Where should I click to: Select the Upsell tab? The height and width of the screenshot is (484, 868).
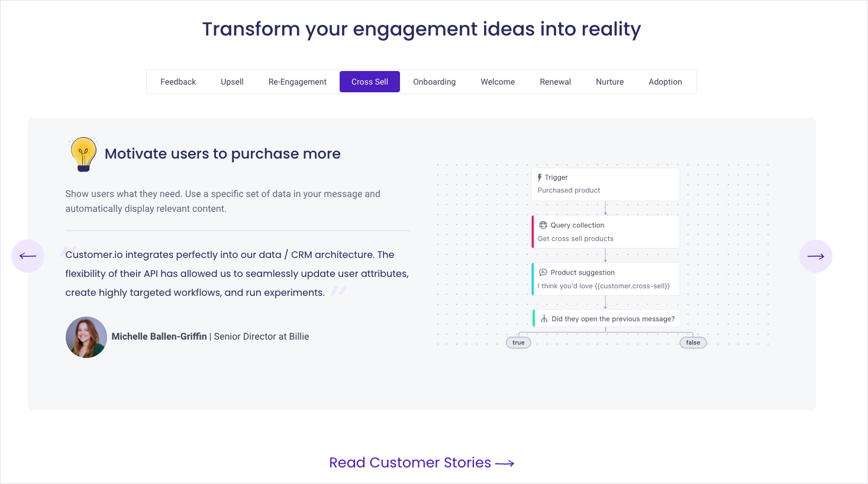point(232,82)
